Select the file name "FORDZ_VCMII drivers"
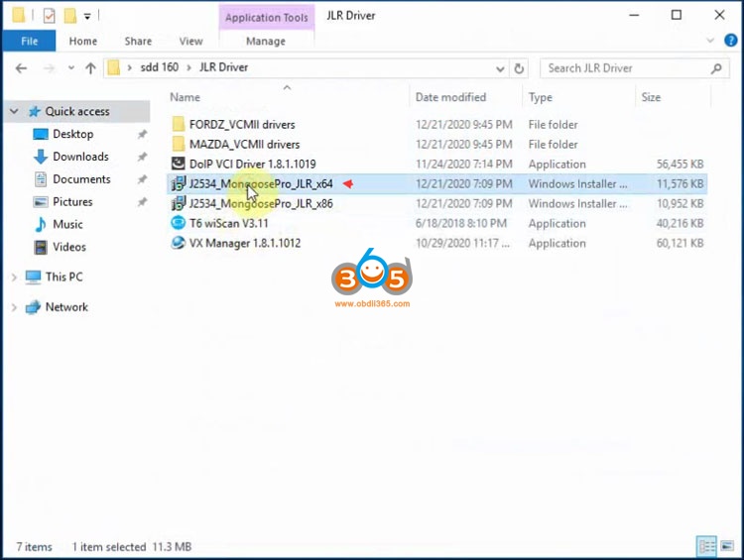 coord(242,125)
